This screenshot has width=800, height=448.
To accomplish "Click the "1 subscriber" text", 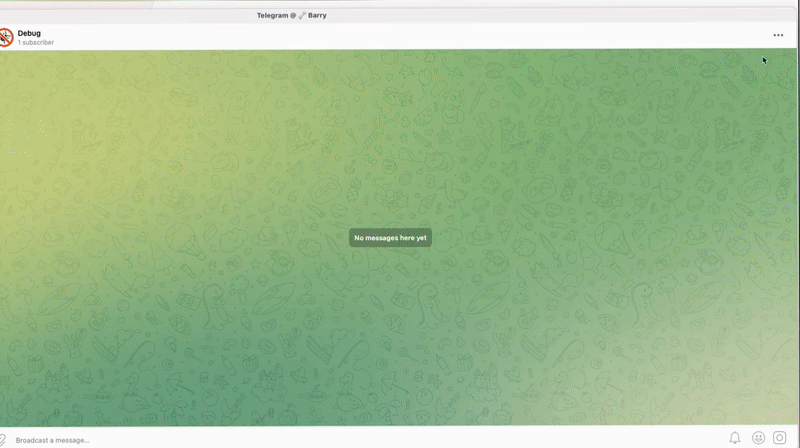I will 36,43.
